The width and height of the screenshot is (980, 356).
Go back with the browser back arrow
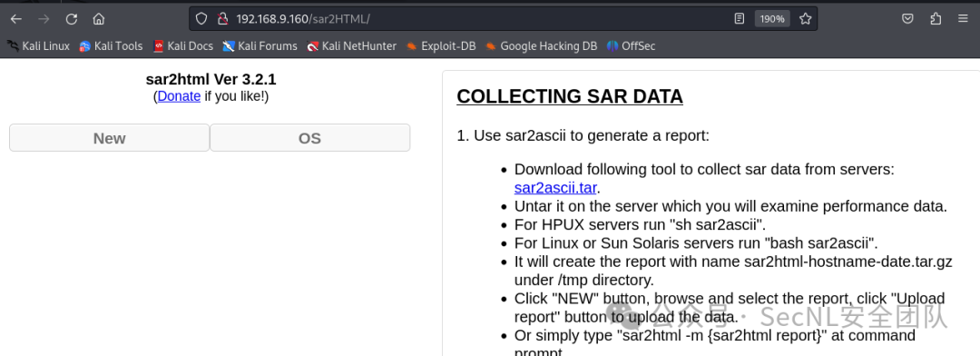(16, 19)
